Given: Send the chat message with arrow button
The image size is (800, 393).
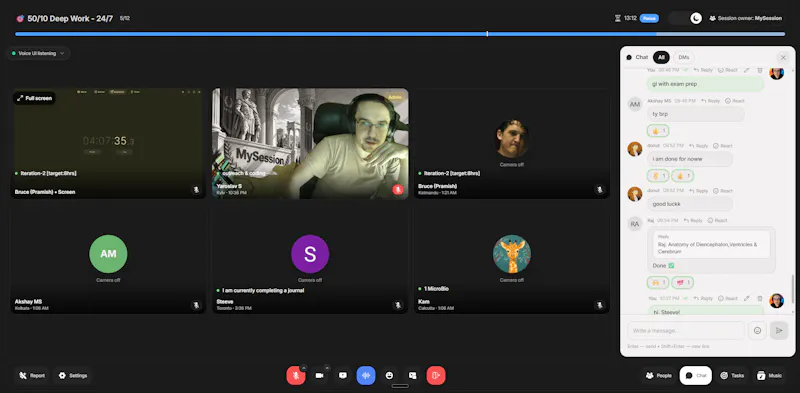Looking at the screenshot, I should 779,331.
